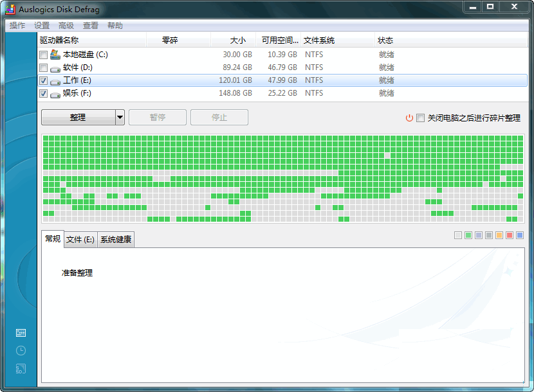Click the 46.79 GB free space cell
The height and width of the screenshot is (392, 534).
[282, 67]
